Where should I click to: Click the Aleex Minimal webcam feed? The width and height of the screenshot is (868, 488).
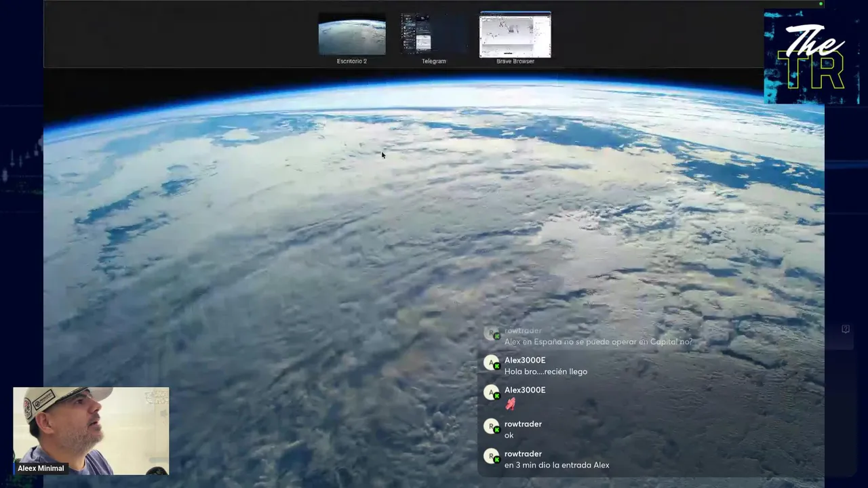[91, 431]
